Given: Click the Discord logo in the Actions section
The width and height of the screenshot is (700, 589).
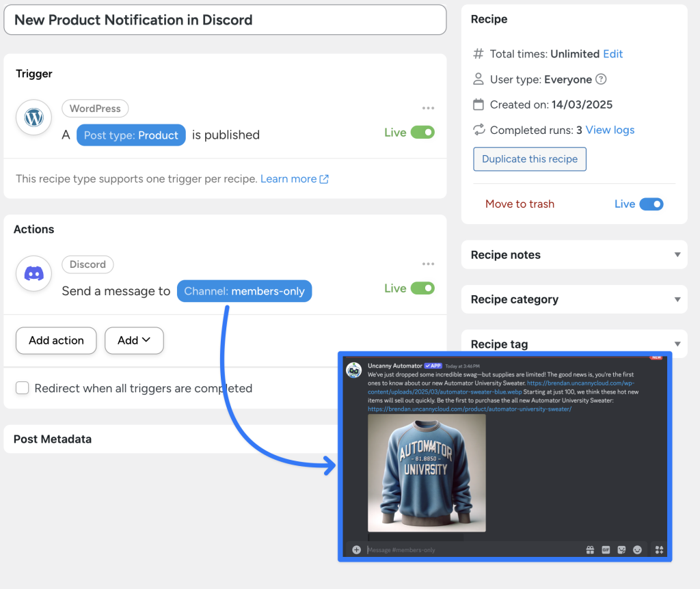Looking at the screenshot, I should (x=33, y=273).
